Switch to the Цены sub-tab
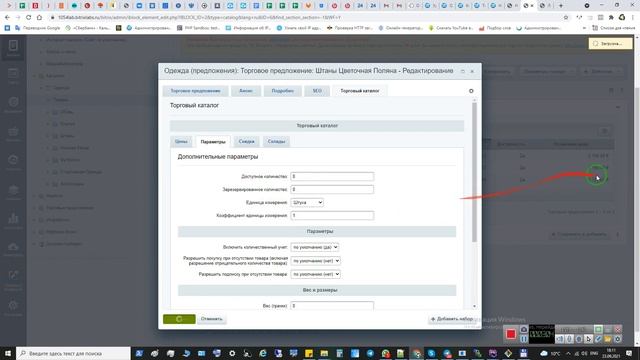This screenshot has width=640, height=360. [181, 141]
